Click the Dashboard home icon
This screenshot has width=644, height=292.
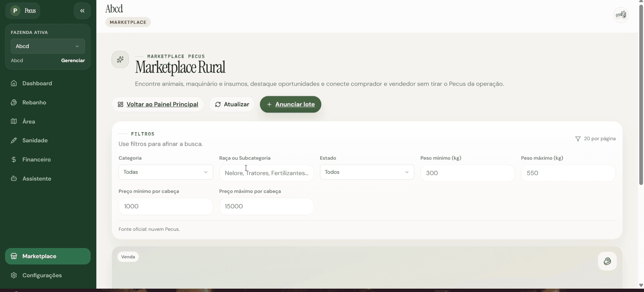pos(14,83)
